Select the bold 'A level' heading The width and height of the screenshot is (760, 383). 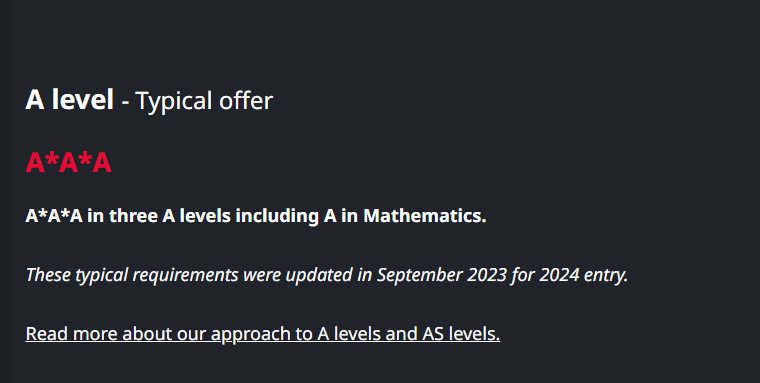69,99
